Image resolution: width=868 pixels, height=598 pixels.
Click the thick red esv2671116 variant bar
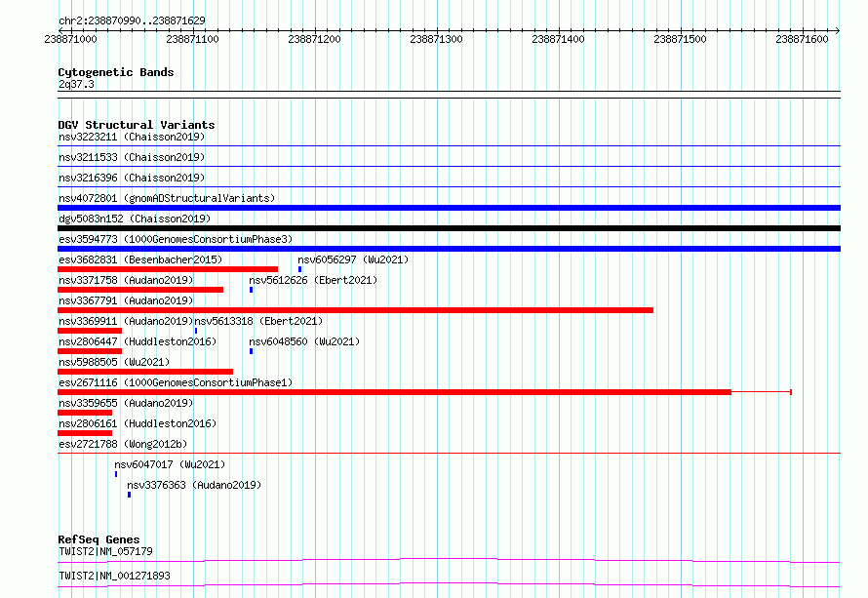[394, 392]
